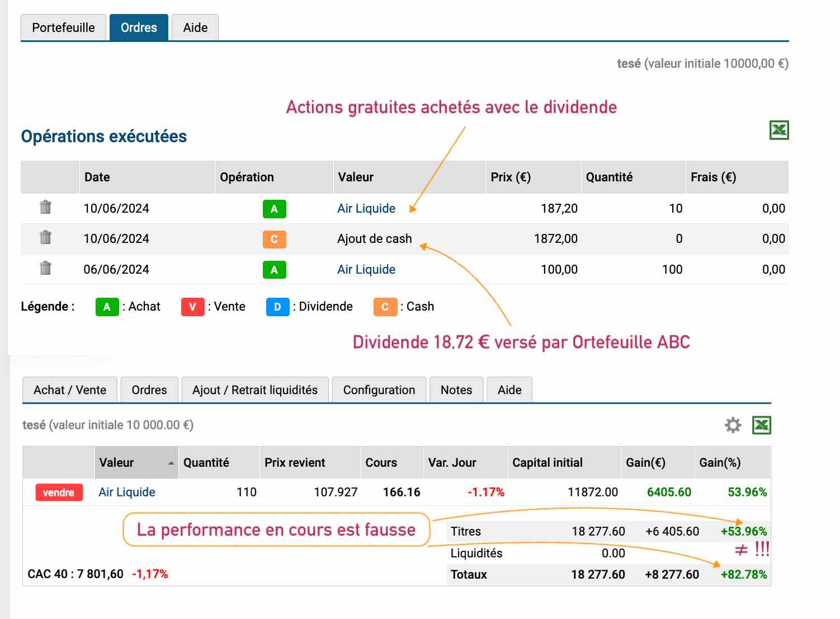Click the blue Dividende legend badge
Image resolution: width=840 pixels, height=619 pixels.
click(277, 307)
